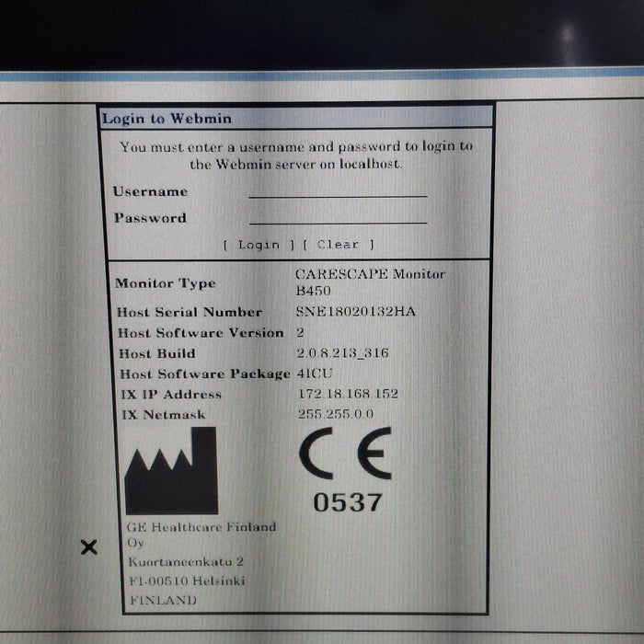Select the "CARESCAPE Monitor B450" text

(370, 282)
